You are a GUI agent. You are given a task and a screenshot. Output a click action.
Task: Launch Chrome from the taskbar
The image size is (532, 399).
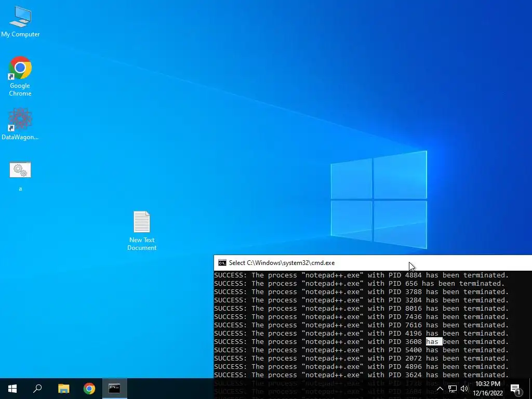coord(89,389)
